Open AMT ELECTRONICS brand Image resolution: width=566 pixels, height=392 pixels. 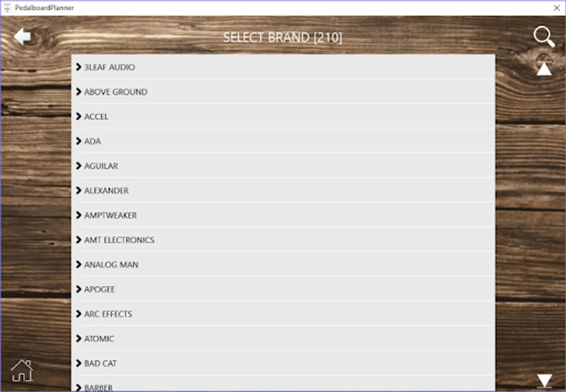[x=119, y=240]
